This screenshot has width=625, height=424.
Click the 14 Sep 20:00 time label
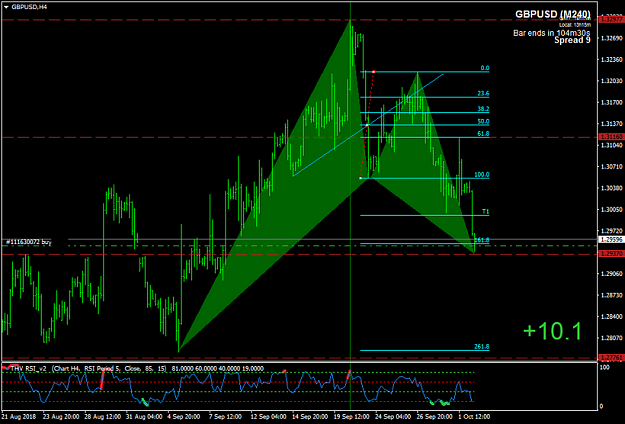[x=310, y=417]
